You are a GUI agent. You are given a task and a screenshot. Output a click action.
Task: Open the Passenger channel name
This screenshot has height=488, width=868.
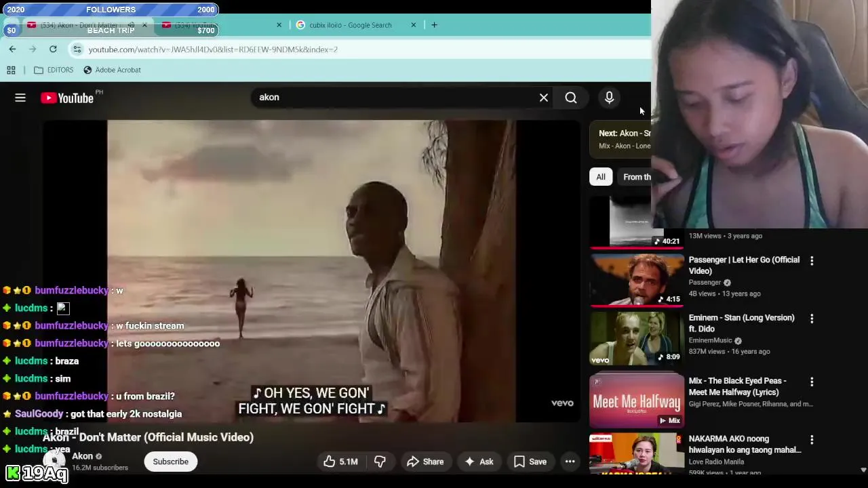click(705, 283)
